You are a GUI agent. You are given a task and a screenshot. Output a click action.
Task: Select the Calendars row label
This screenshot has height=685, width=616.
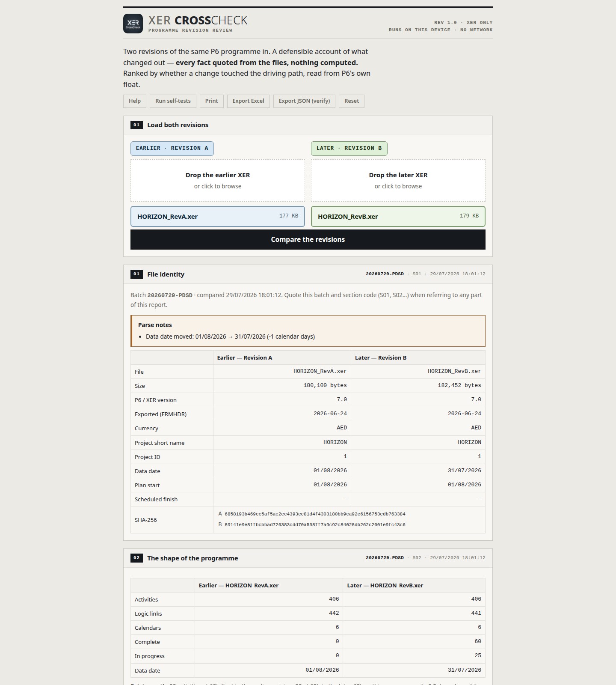pos(148,628)
